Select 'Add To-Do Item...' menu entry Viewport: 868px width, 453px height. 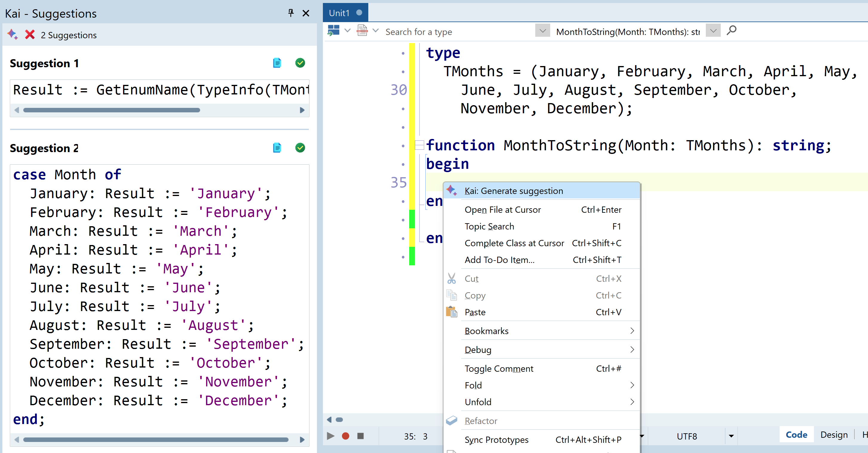(542, 260)
